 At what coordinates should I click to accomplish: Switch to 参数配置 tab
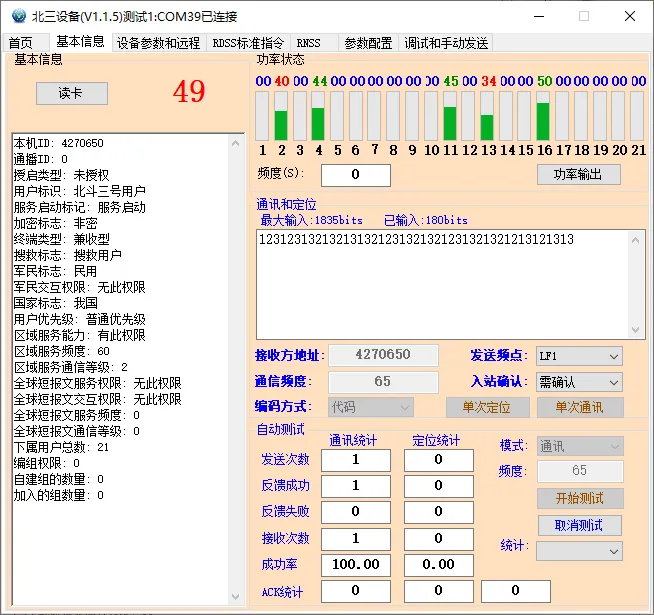click(368, 43)
